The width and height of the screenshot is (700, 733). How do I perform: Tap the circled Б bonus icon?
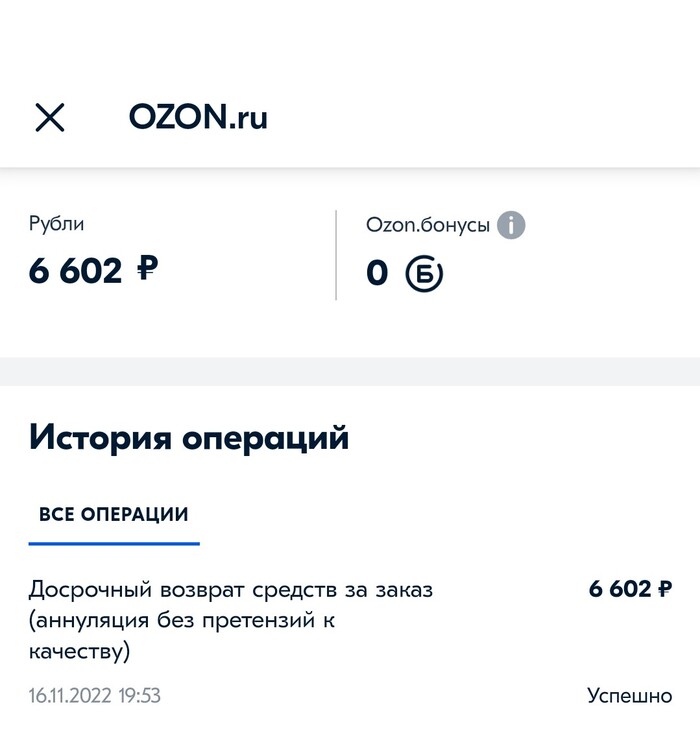424,272
